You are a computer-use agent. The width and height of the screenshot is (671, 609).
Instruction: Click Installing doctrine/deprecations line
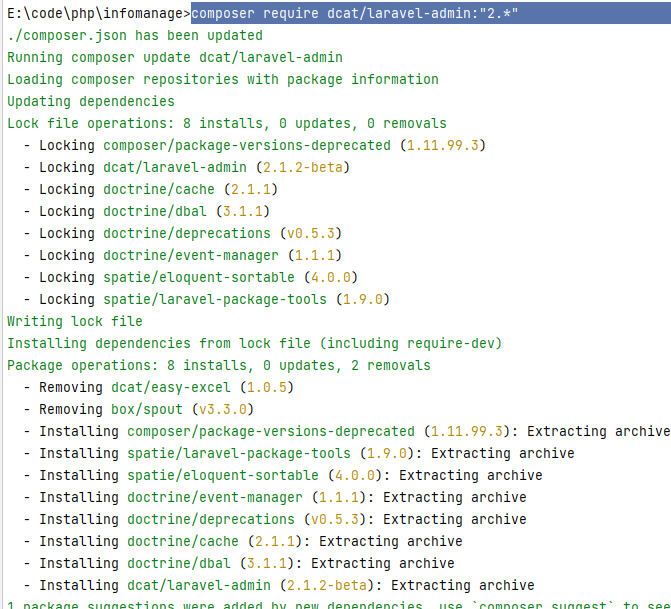coord(275,520)
